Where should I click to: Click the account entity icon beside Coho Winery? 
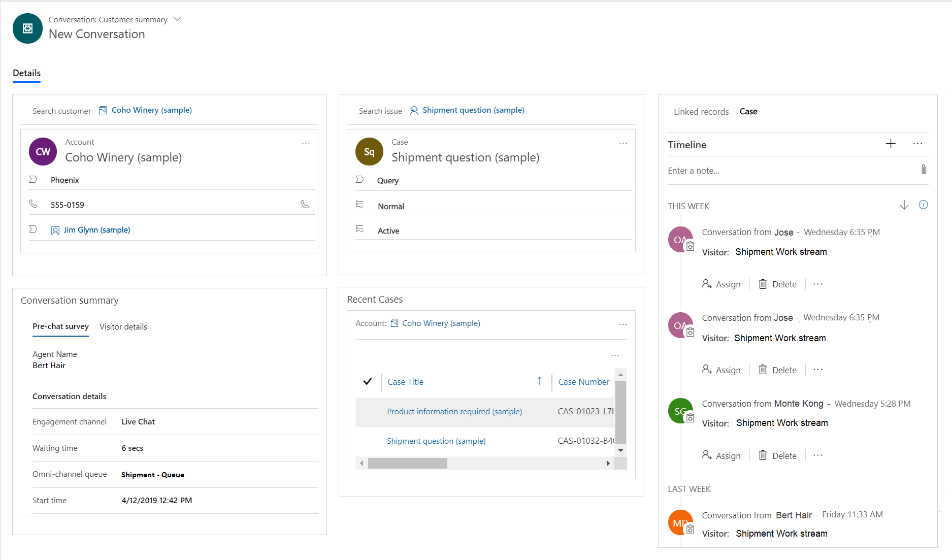[103, 110]
